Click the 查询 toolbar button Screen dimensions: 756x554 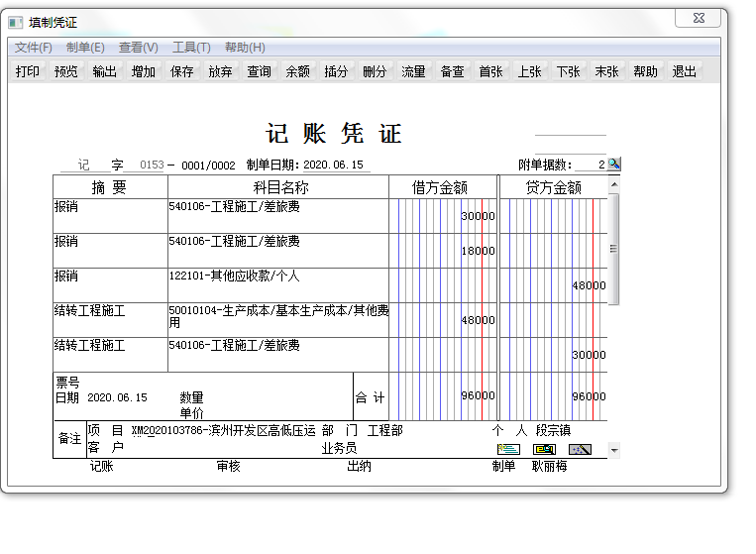259,71
